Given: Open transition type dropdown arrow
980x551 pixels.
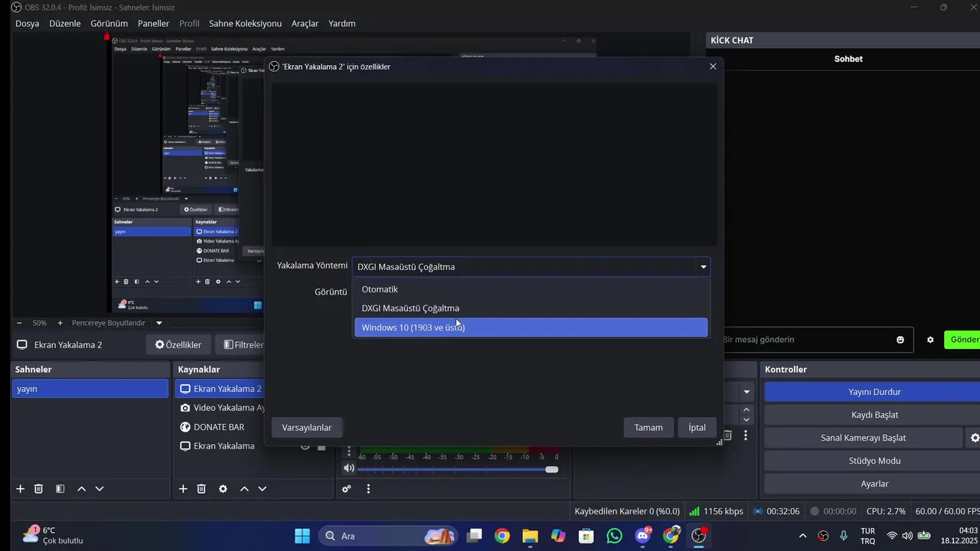Looking at the screenshot, I should click(x=746, y=392).
